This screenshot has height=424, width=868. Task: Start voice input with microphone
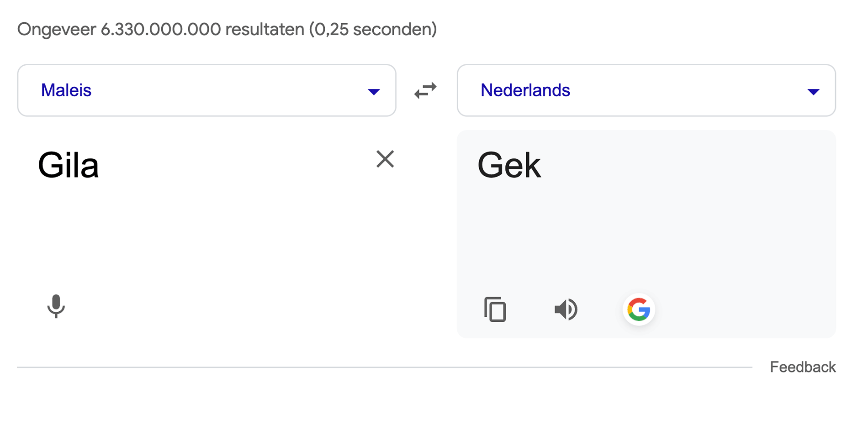56,306
